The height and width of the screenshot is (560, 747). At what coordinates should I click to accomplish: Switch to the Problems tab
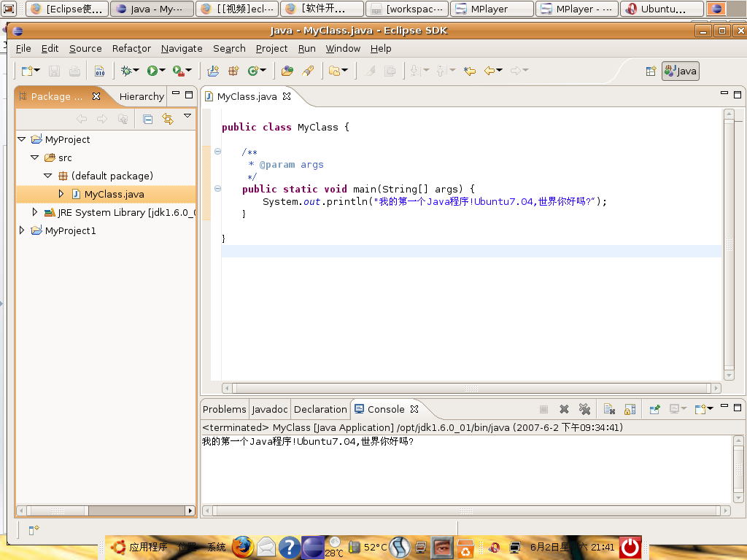(x=225, y=409)
